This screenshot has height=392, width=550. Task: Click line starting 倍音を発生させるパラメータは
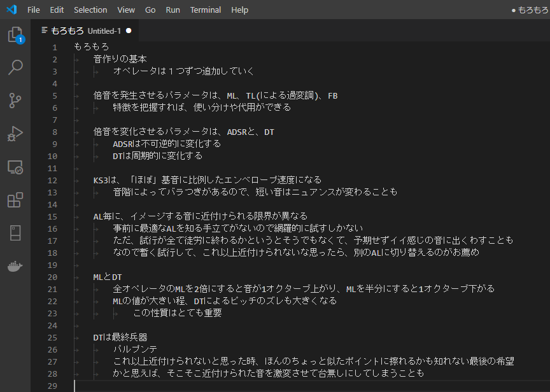point(215,95)
